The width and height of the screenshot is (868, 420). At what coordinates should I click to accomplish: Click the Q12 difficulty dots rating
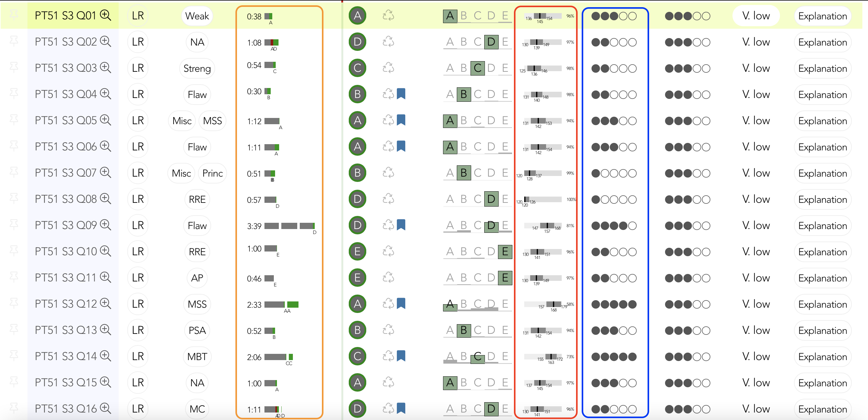(614, 304)
